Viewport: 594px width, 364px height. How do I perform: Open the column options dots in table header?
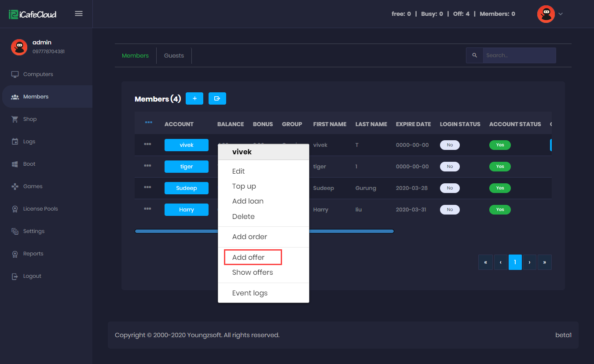click(x=148, y=122)
